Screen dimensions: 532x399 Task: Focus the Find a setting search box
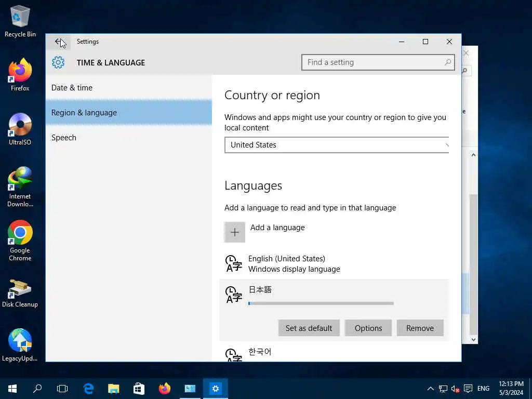click(x=378, y=62)
